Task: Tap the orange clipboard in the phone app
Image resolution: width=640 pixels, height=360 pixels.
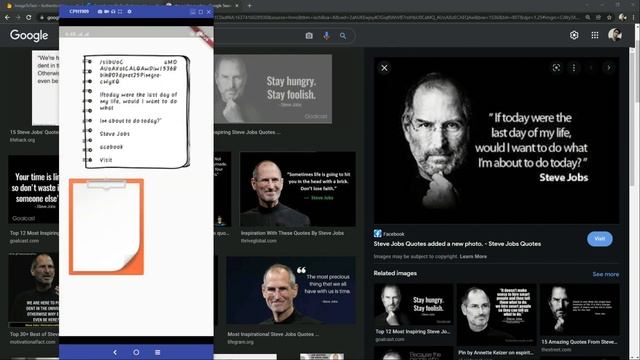Action: [x=106, y=227]
